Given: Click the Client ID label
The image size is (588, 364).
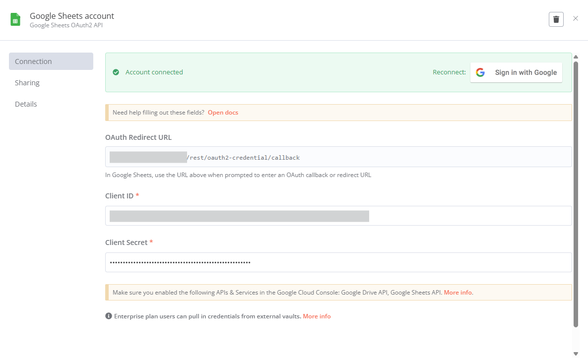Looking at the screenshot, I should pyautogui.click(x=119, y=196).
